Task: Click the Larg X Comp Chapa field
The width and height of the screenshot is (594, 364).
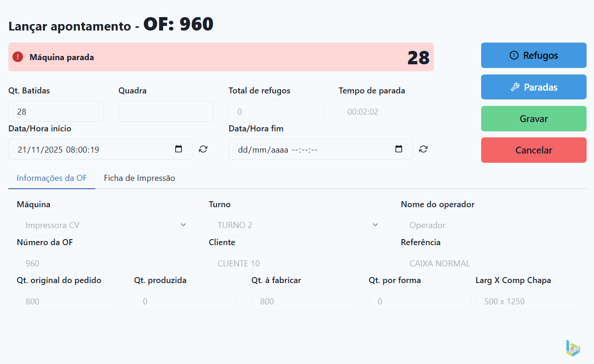Action: (526, 301)
